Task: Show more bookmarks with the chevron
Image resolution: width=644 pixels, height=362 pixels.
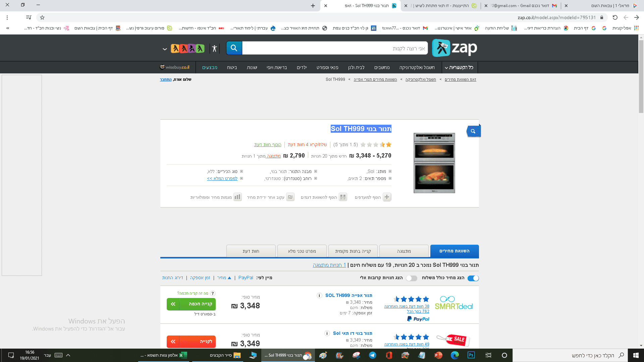Action: pos(8,28)
